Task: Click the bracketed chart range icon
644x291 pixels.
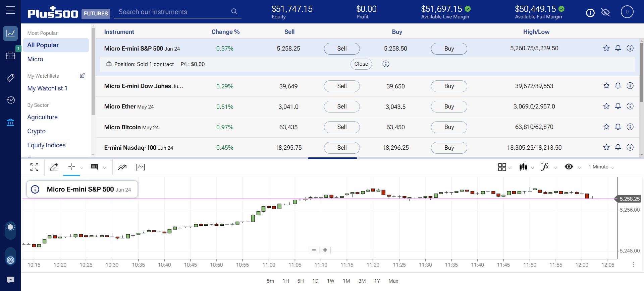Action: (x=140, y=167)
